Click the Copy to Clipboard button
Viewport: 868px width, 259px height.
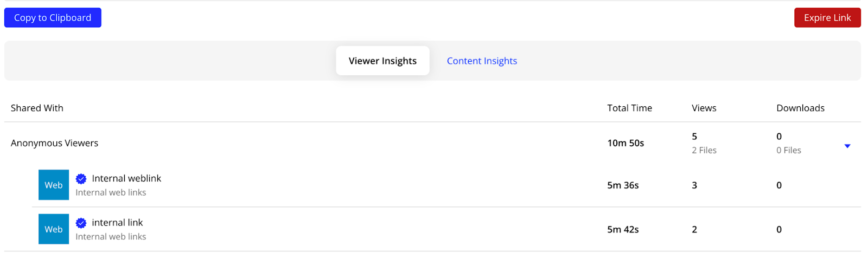[x=53, y=18]
